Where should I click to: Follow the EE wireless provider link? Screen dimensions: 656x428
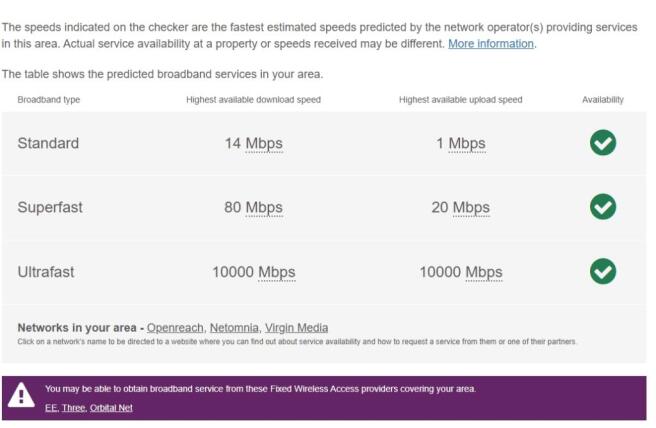click(x=51, y=408)
